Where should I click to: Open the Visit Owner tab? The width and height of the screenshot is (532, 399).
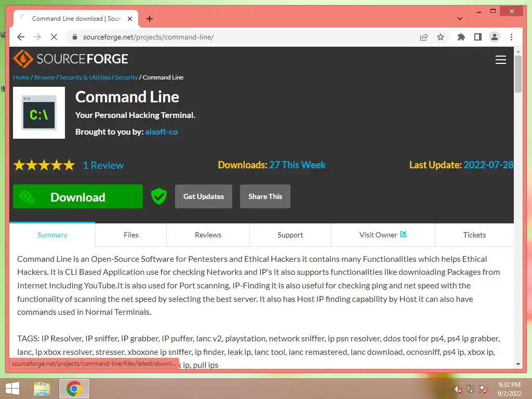pyautogui.click(x=383, y=235)
